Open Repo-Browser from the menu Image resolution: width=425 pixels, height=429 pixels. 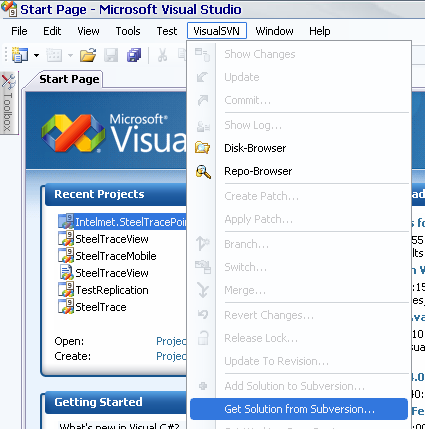[299, 171]
